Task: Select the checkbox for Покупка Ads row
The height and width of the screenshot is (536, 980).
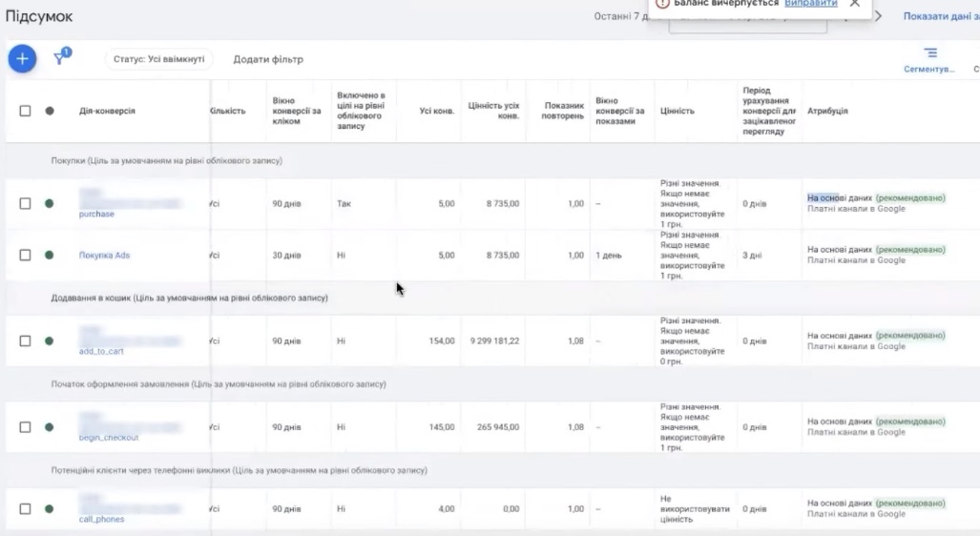Action: click(26, 255)
